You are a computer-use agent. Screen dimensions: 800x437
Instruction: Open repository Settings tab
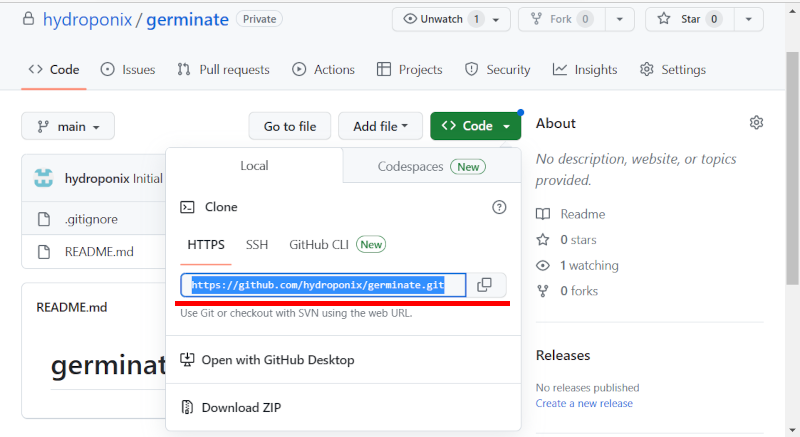click(x=673, y=69)
